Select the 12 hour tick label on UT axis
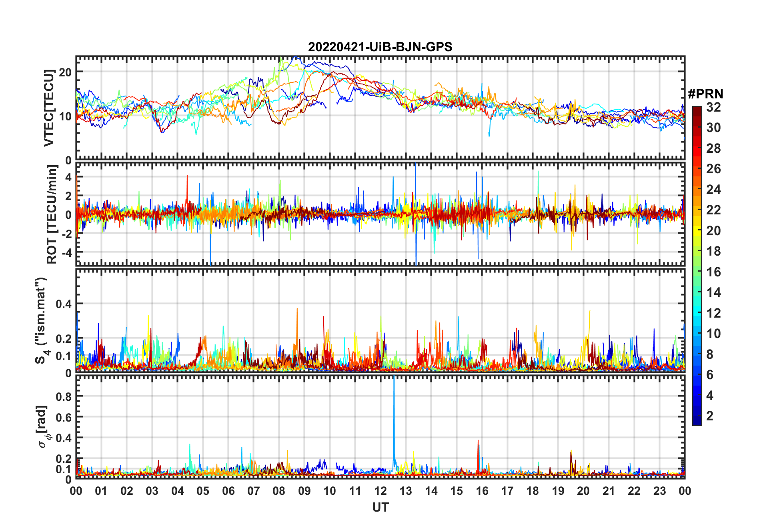 (x=380, y=491)
